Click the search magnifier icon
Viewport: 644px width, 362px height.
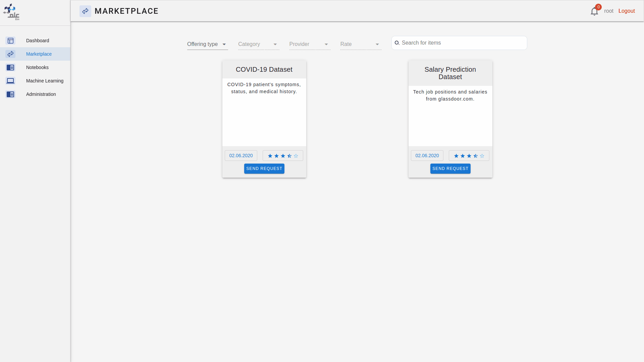(x=397, y=43)
